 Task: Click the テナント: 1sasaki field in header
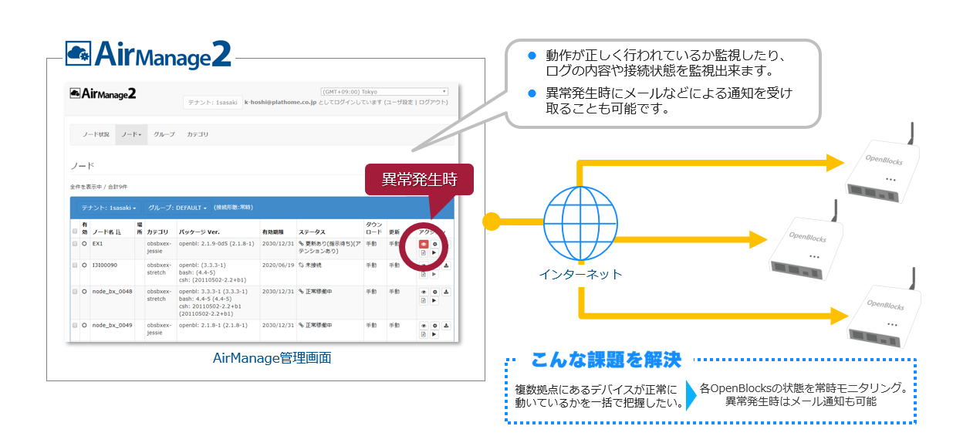click(x=211, y=102)
